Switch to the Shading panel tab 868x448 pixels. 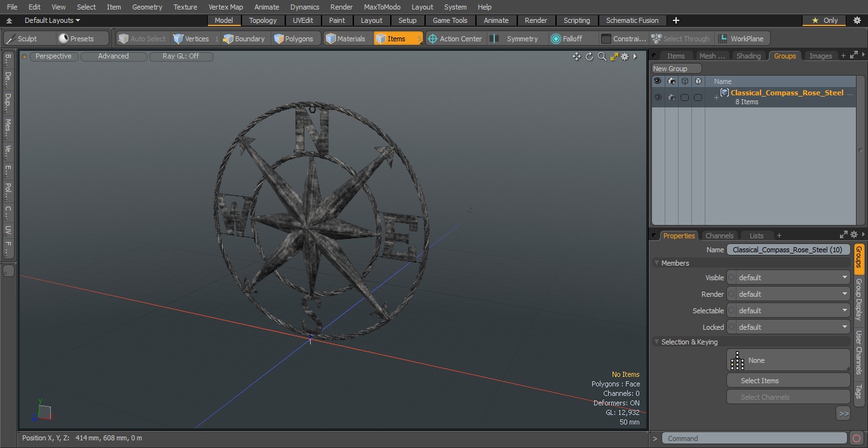748,56
